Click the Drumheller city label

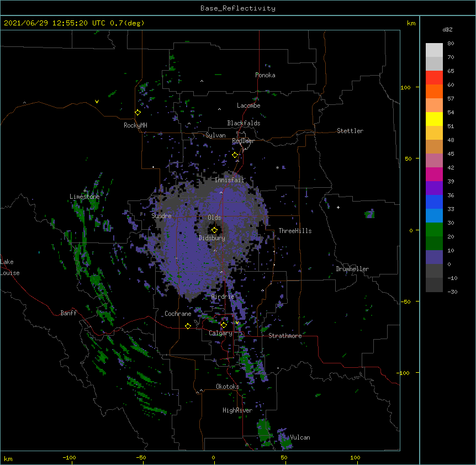coord(352,269)
